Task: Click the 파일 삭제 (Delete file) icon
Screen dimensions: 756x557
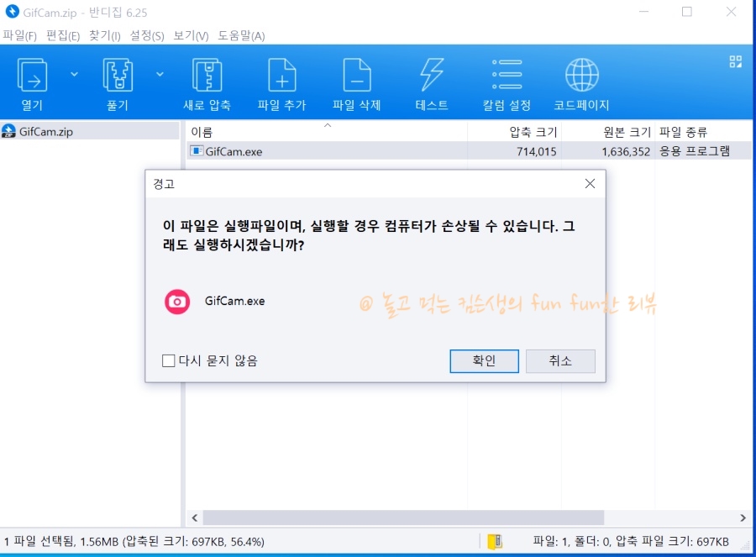Action: [x=357, y=75]
